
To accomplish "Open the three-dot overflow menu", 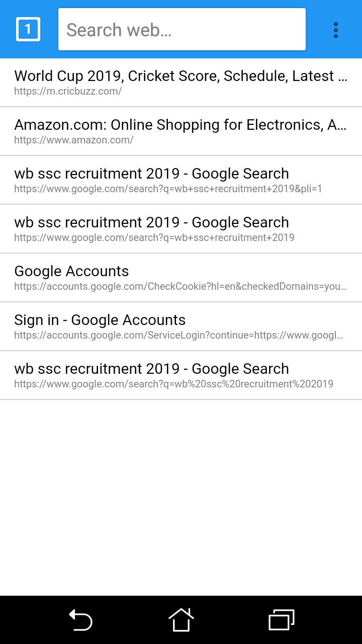I will [336, 30].
